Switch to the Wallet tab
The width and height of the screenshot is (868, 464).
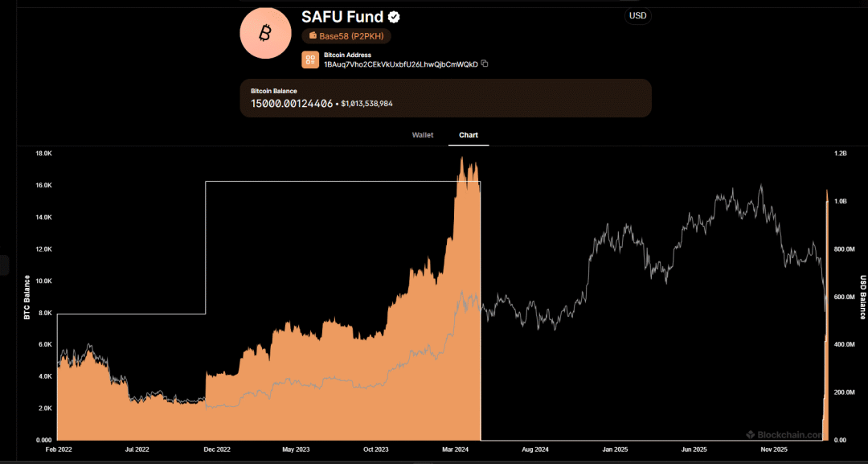click(423, 135)
